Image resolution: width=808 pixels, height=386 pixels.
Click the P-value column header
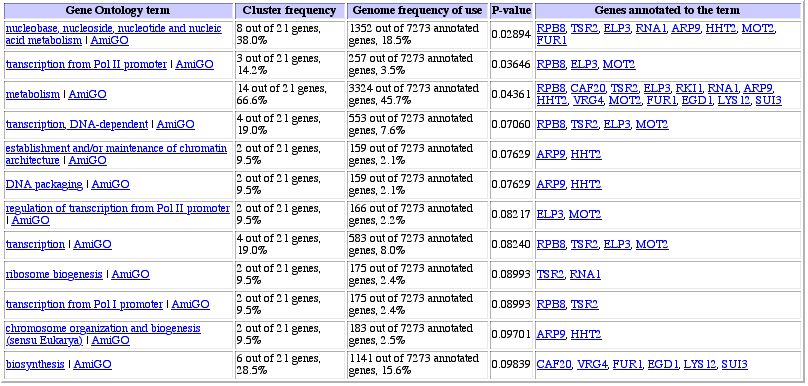(x=511, y=10)
